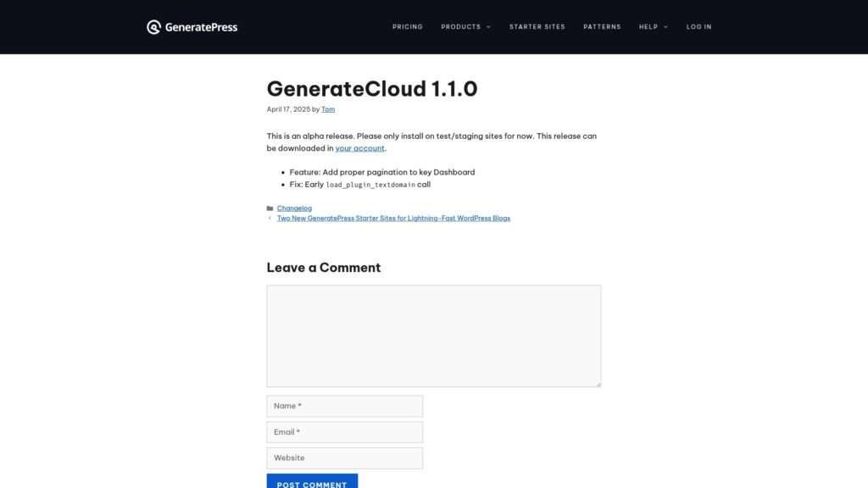868x488 pixels.
Task: Open the Patterns menu item
Action: click(602, 26)
